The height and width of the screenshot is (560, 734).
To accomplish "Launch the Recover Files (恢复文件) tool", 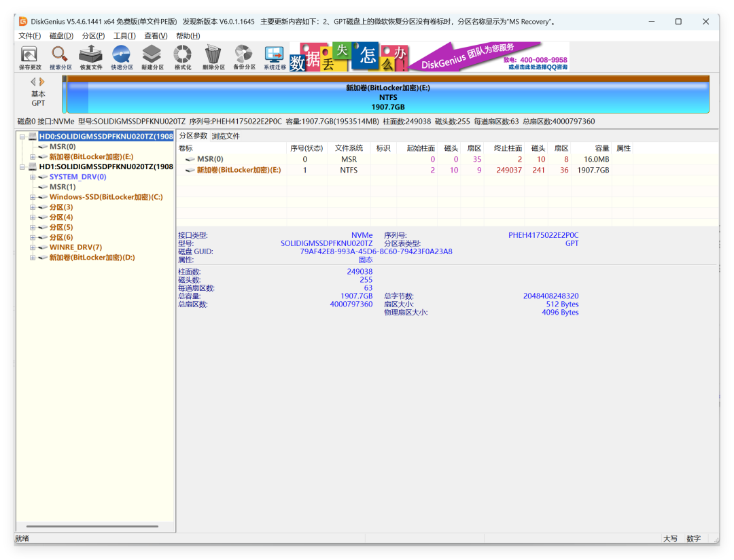I will tap(91, 58).
